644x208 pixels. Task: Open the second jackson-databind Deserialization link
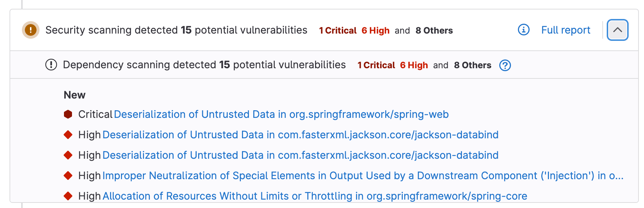(x=300, y=155)
